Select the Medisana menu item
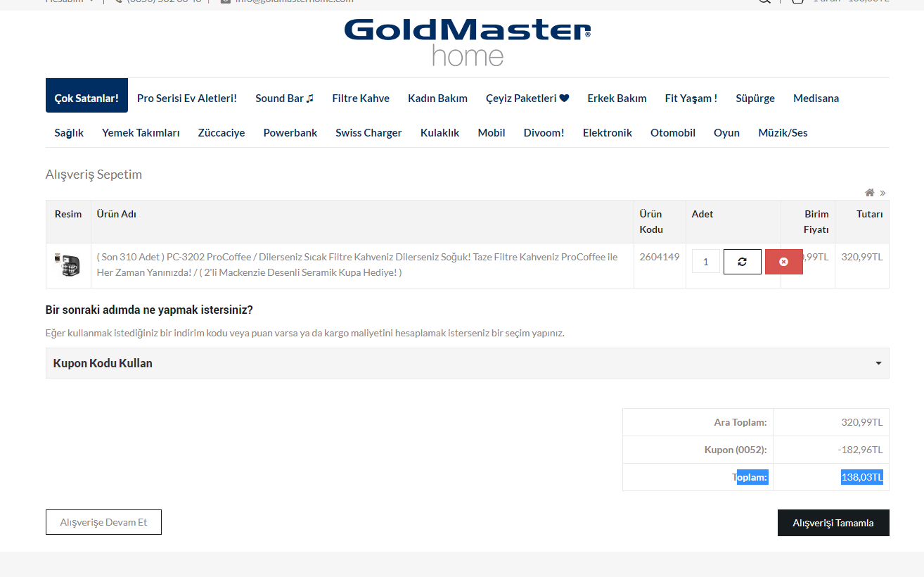 coord(816,98)
